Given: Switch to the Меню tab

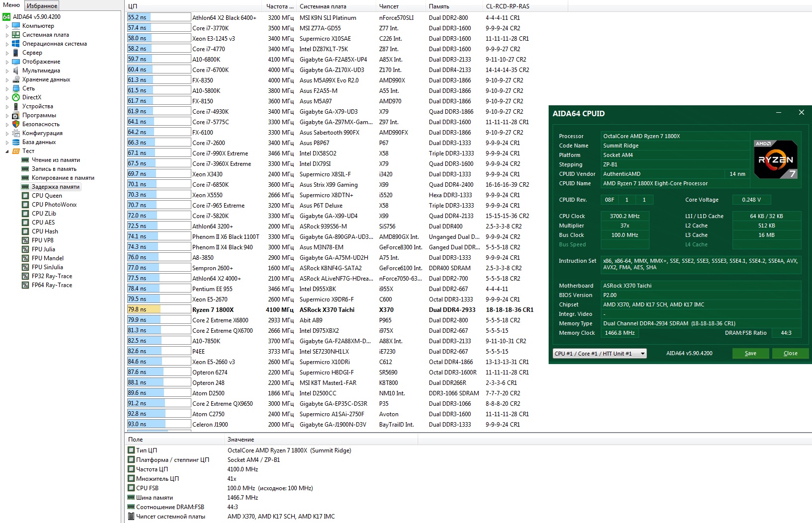Looking at the screenshot, I should pos(11,5).
